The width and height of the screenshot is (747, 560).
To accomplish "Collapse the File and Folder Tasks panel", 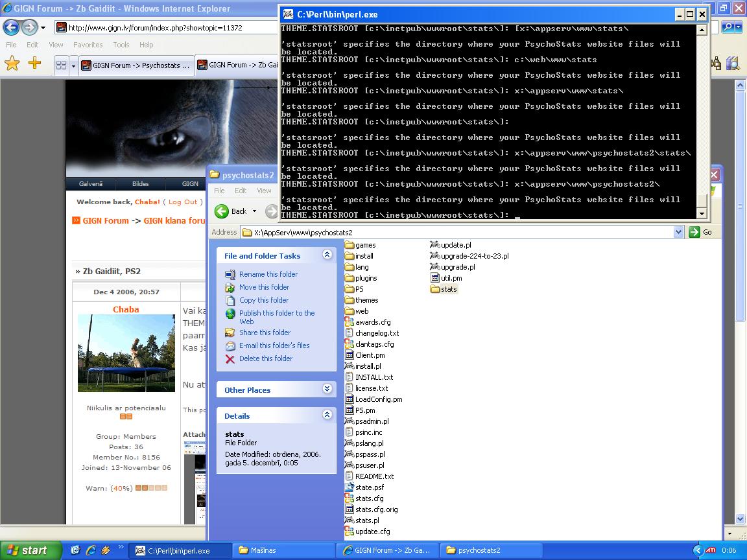I will pos(327,255).
